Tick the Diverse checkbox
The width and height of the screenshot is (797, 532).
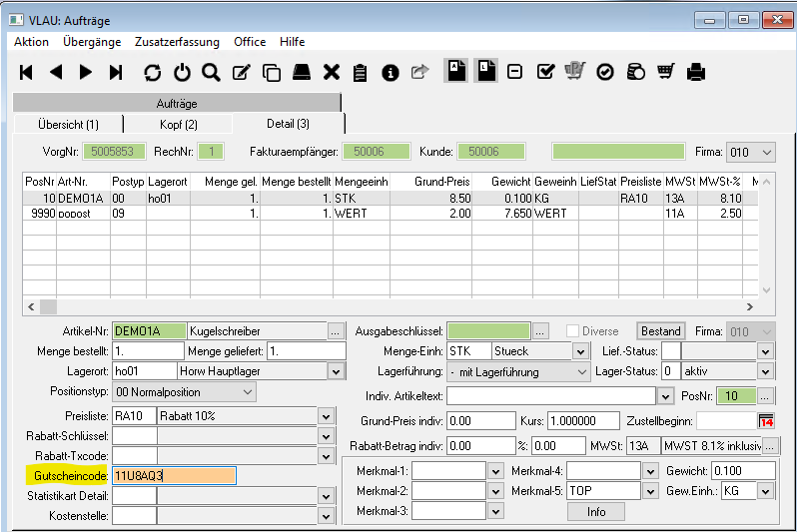point(573,331)
